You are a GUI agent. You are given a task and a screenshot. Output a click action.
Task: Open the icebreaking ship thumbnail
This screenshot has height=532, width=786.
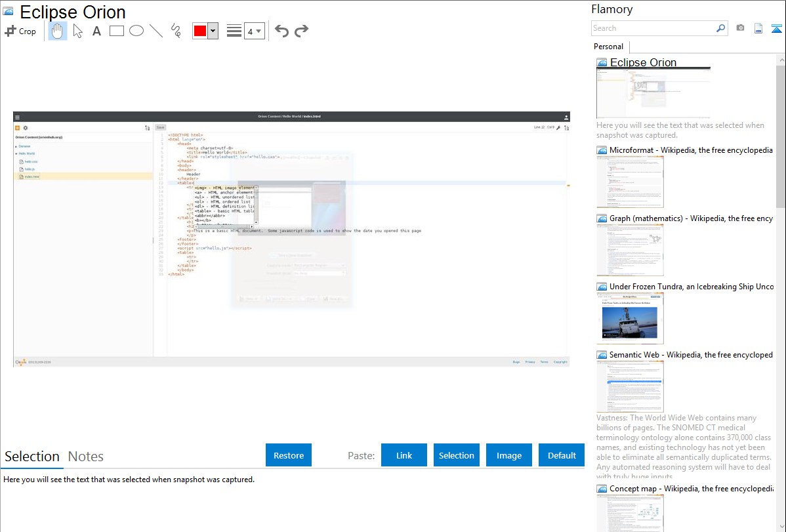click(x=630, y=318)
